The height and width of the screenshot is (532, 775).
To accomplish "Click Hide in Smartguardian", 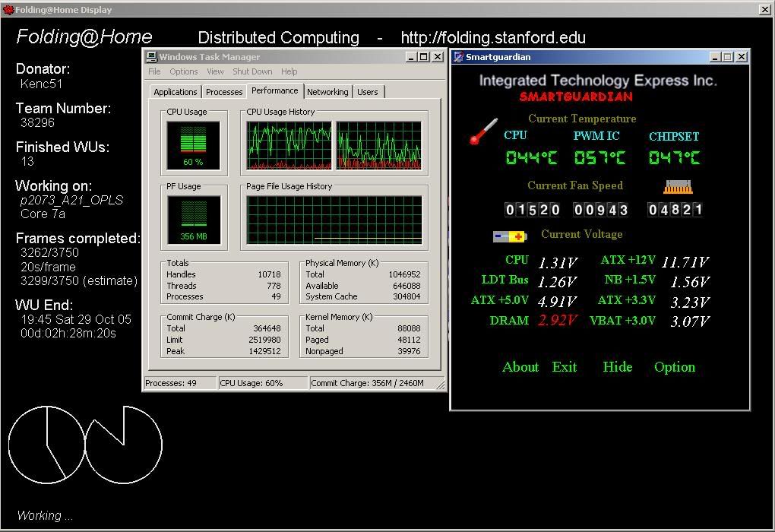I will [x=617, y=367].
